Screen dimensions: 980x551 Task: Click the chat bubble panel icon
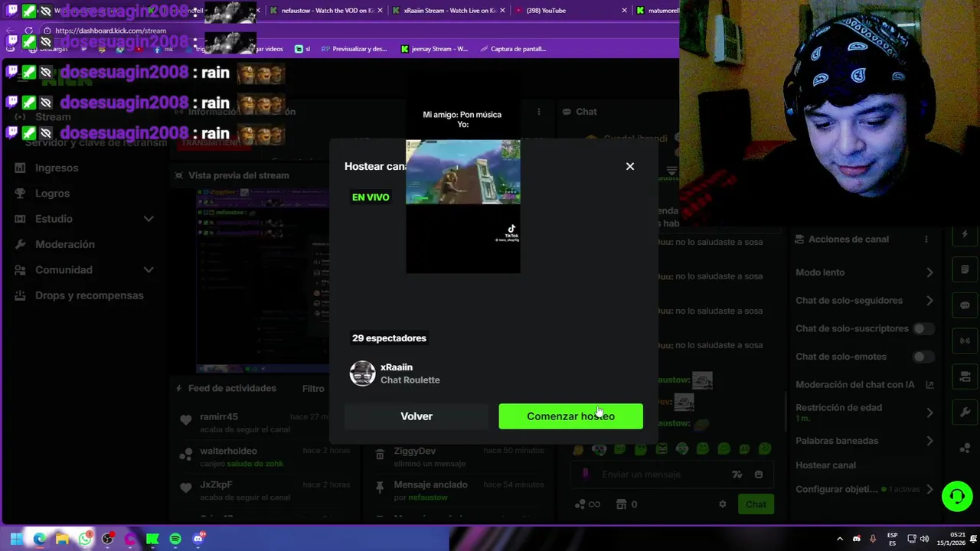[965, 305]
